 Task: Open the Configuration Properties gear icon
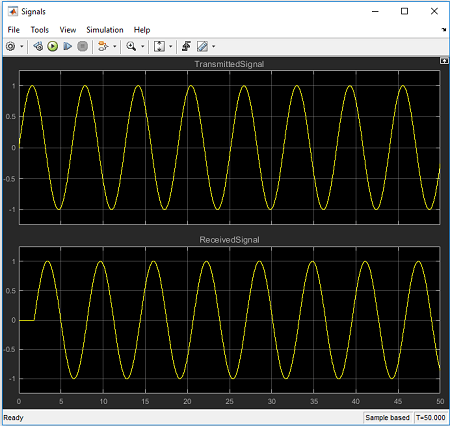tap(11, 46)
